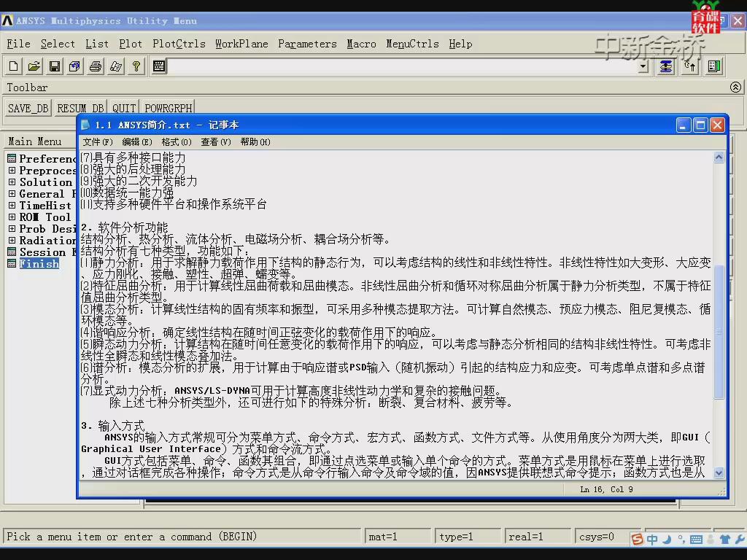This screenshot has width=747, height=560.
Task: Open the WorkPlane menu
Action: [241, 44]
